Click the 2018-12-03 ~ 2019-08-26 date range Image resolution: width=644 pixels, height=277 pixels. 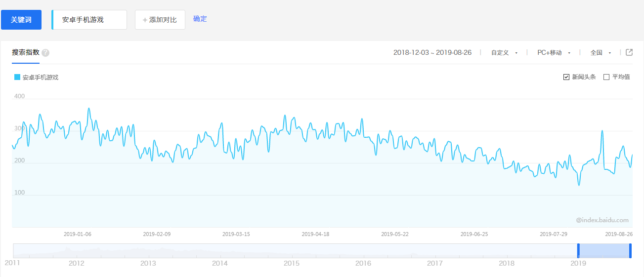tap(432, 52)
